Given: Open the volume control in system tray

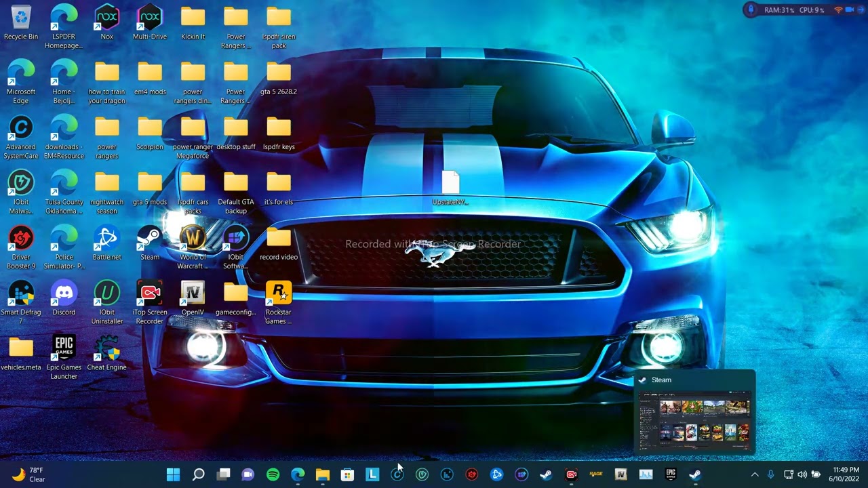Looking at the screenshot, I should [x=802, y=474].
